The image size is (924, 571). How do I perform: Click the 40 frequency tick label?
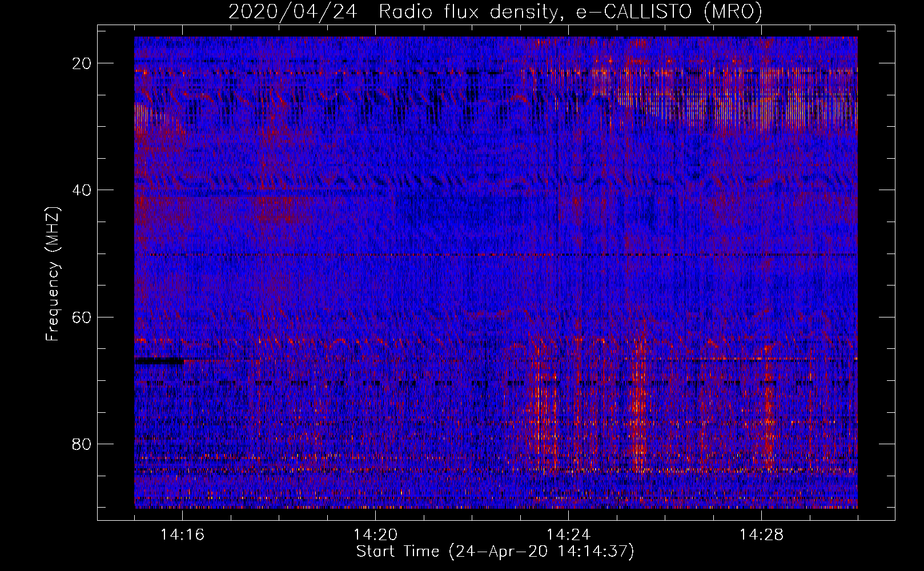coord(82,190)
